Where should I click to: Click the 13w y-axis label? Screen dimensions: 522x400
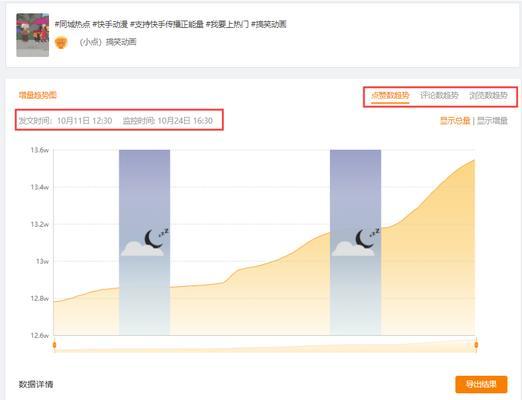[x=42, y=261]
